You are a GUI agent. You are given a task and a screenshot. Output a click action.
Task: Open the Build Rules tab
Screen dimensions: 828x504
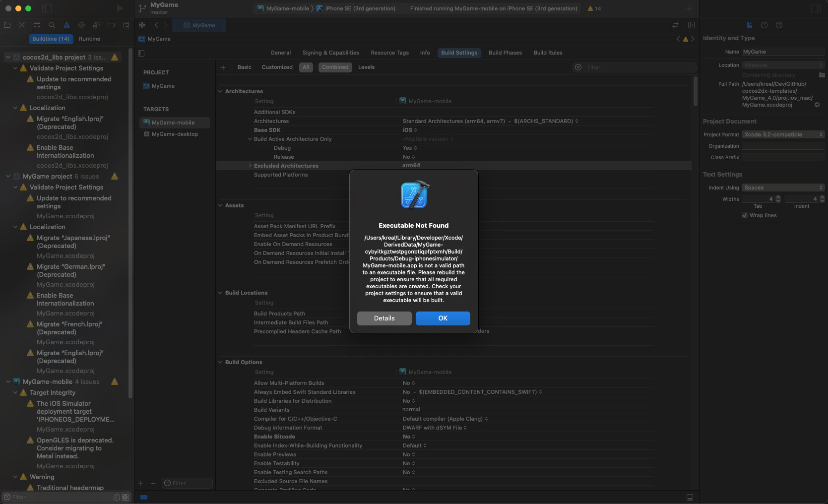(548, 53)
